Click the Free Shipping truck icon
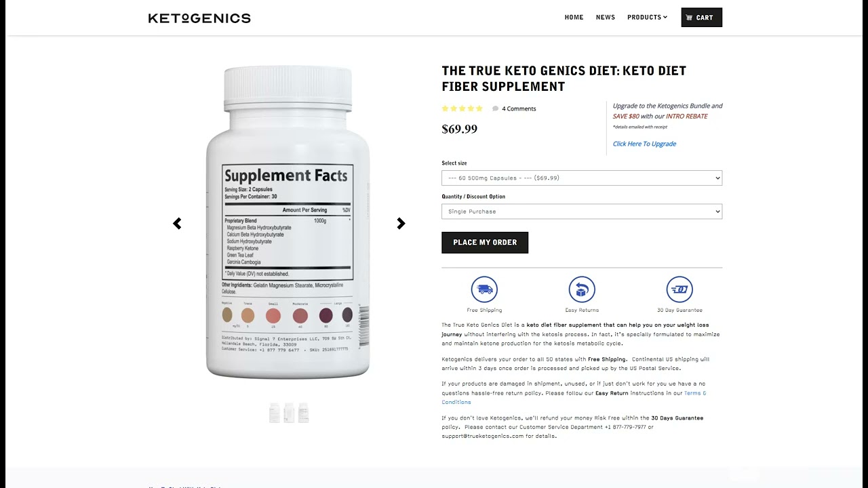Image resolution: width=868 pixels, height=488 pixels. click(484, 289)
